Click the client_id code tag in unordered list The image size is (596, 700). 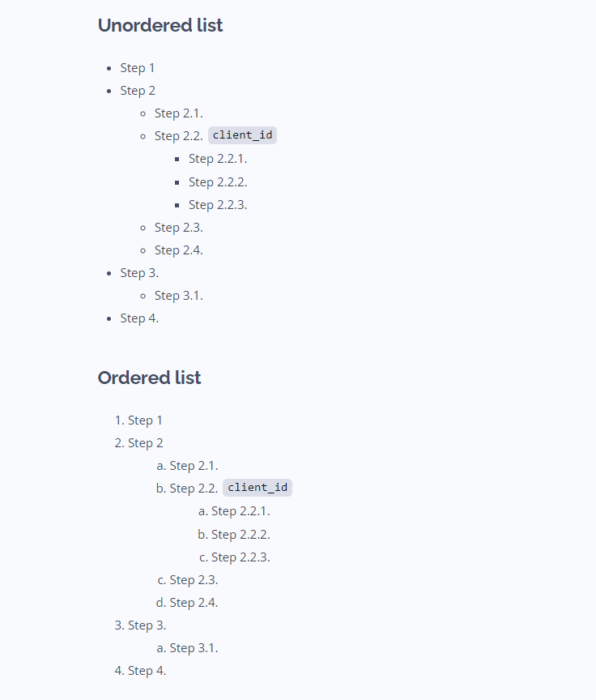point(242,135)
